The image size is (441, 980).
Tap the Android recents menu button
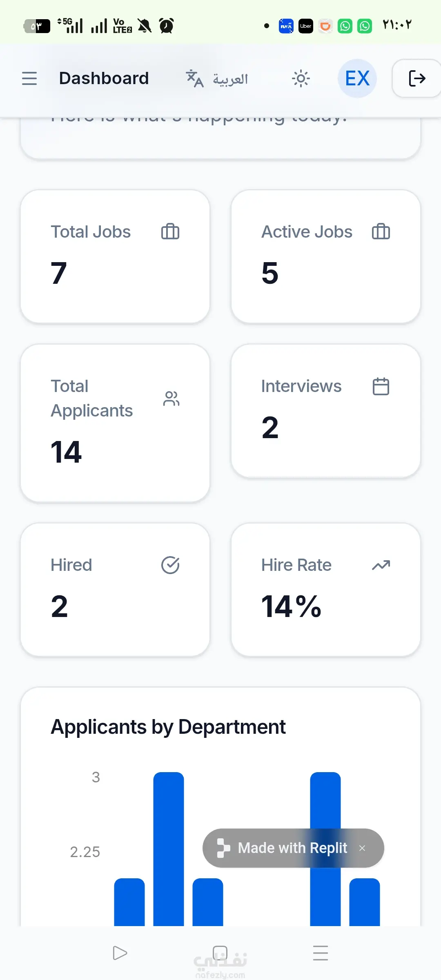tap(321, 953)
